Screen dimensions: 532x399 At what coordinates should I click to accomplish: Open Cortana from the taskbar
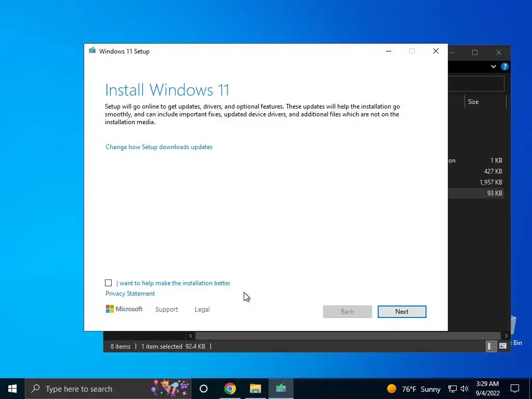click(204, 389)
